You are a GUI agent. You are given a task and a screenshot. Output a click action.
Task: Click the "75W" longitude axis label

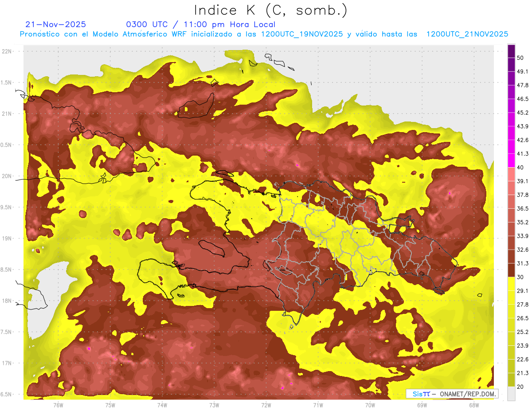110,405
